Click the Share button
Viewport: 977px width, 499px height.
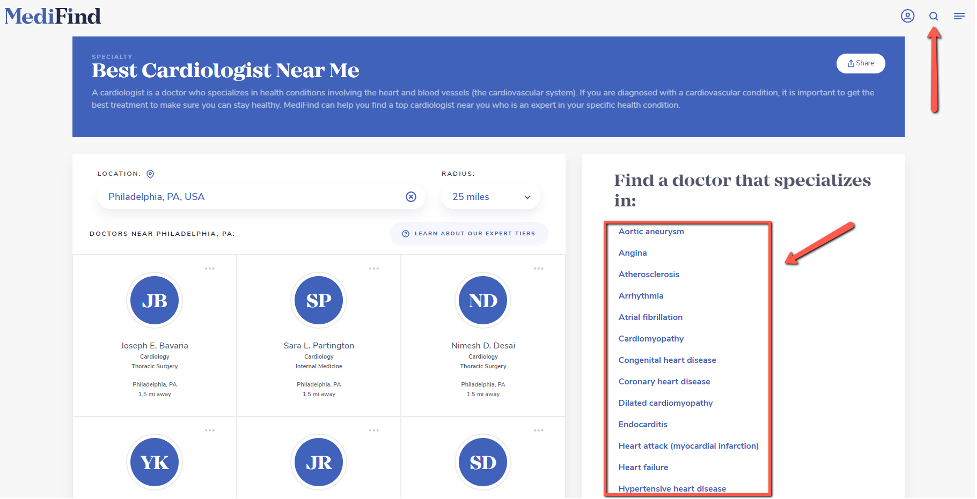coord(860,63)
